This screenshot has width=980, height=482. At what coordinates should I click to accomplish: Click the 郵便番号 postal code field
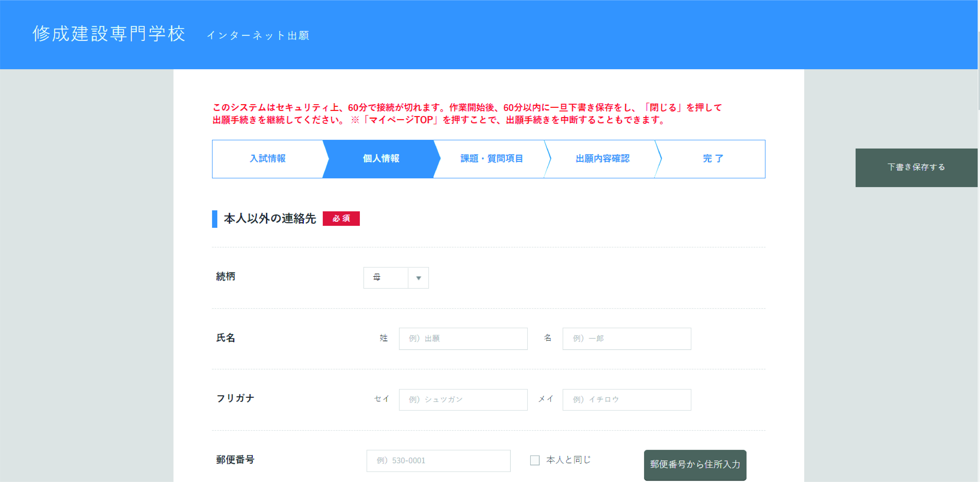pyautogui.click(x=438, y=461)
